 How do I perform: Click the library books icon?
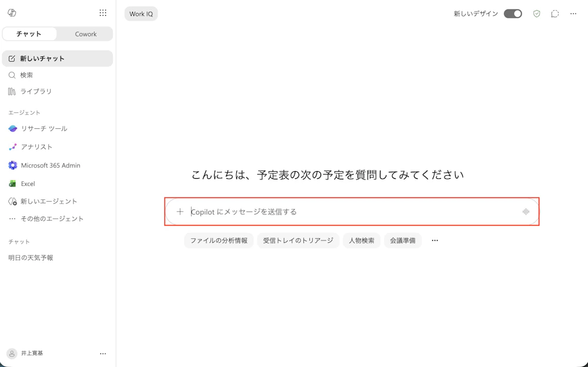click(12, 91)
